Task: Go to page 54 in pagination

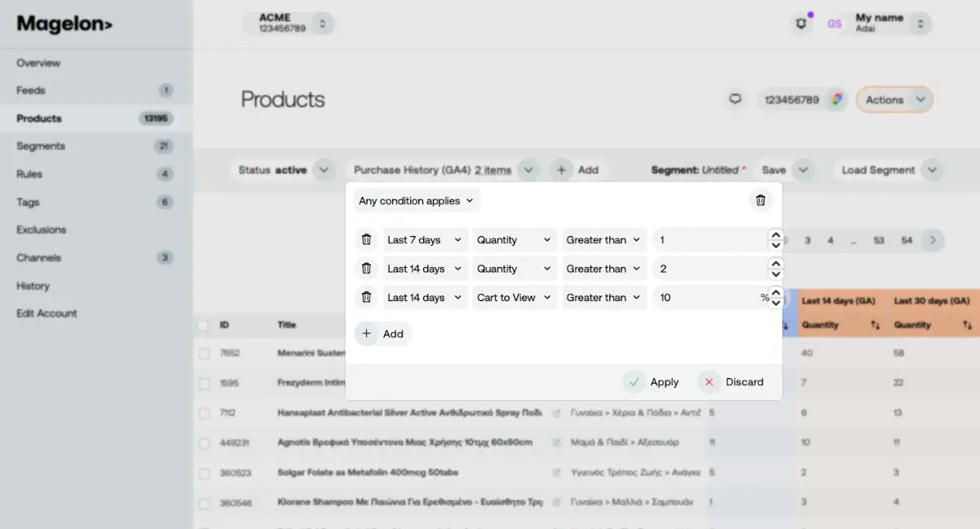Action: click(906, 240)
